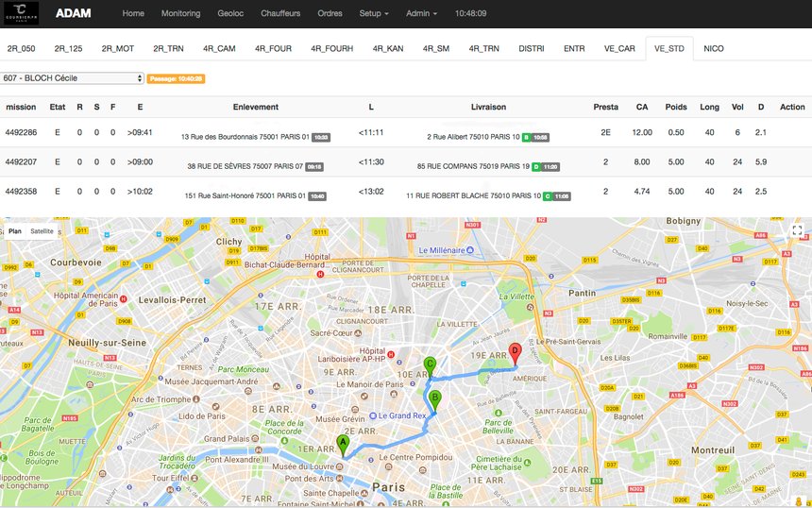Click mission number 4492207
Screen dimensions: 812x508
click(x=21, y=162)
